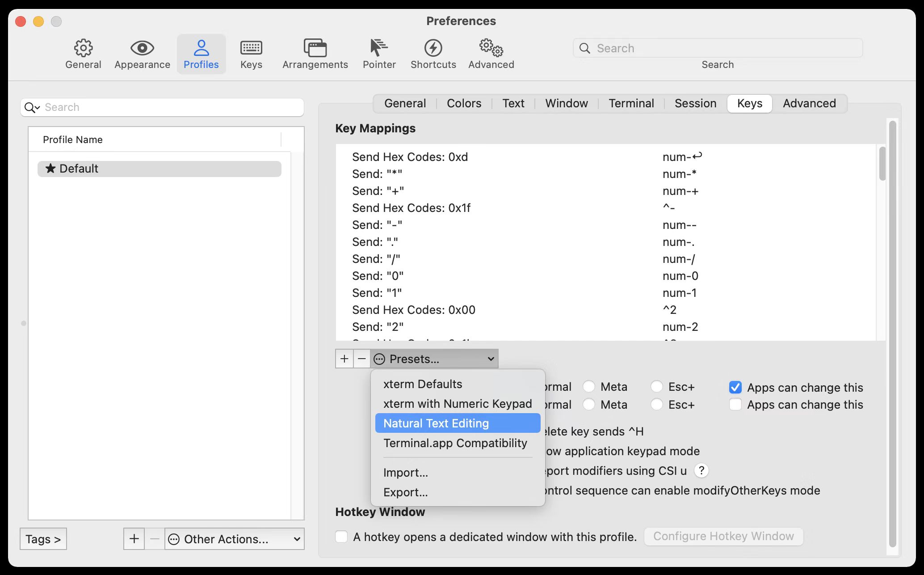
Task: Open the Shortcuts settings pane
Action: pos(433,54)
